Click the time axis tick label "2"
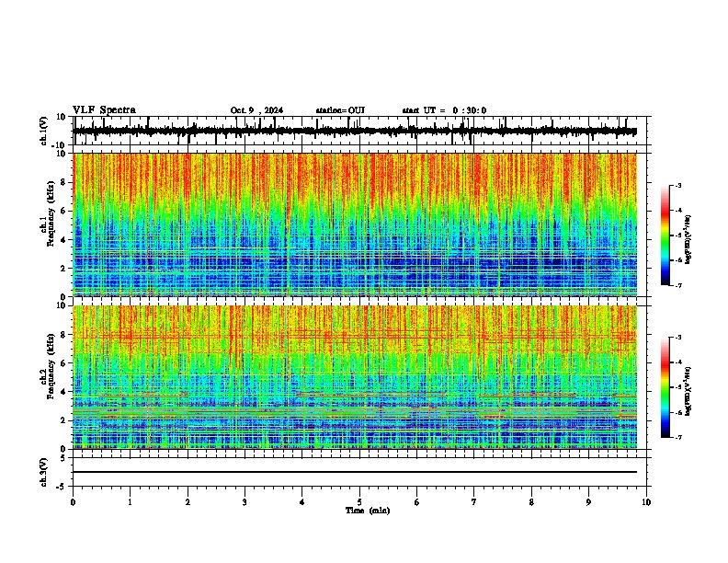This screenshot has width=728, height=563. click(x=188, y=502)
